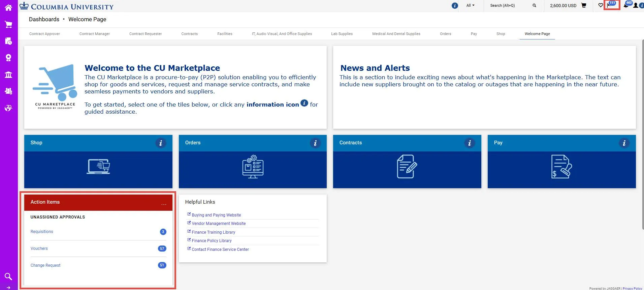Image resolution: width=644 pixels, height=290 pixels.
Task: Open Action Items flag icon with 111 badge
Action: (611, 5)
